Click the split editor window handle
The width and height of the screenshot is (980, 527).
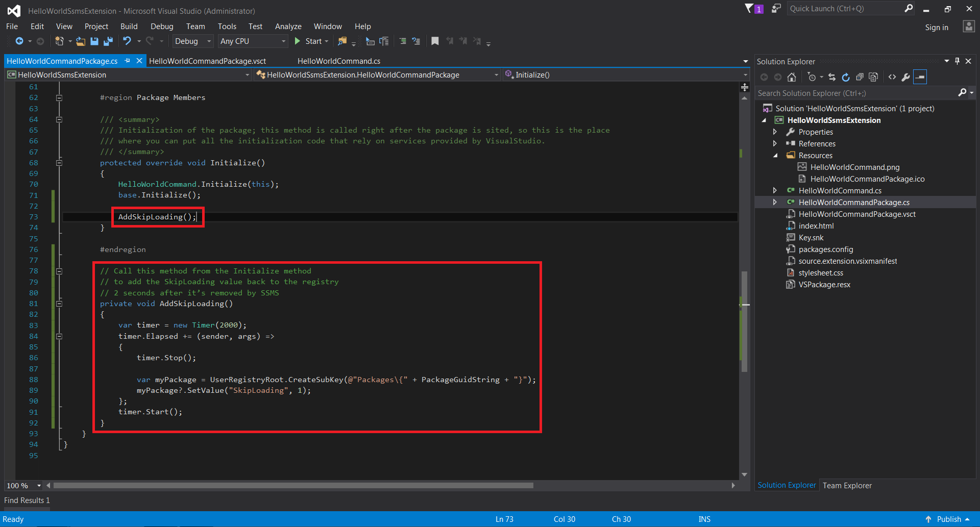point(745,87)
